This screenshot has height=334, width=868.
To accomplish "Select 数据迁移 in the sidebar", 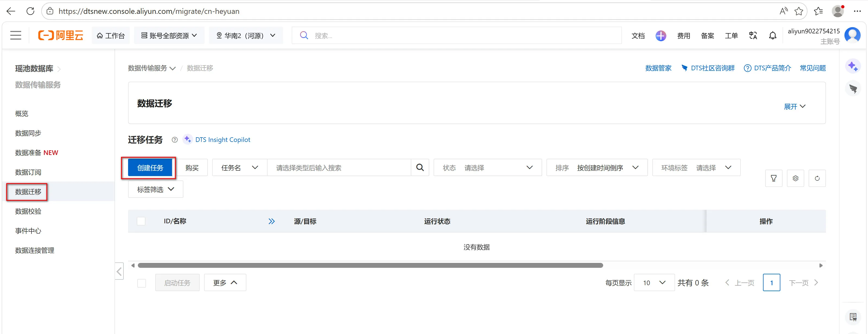I will 28,192.
